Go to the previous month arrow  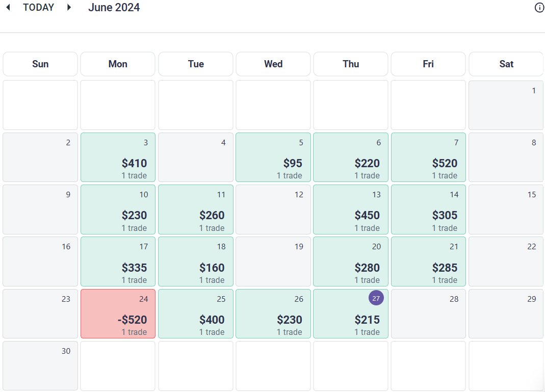(x=8, y=8)
